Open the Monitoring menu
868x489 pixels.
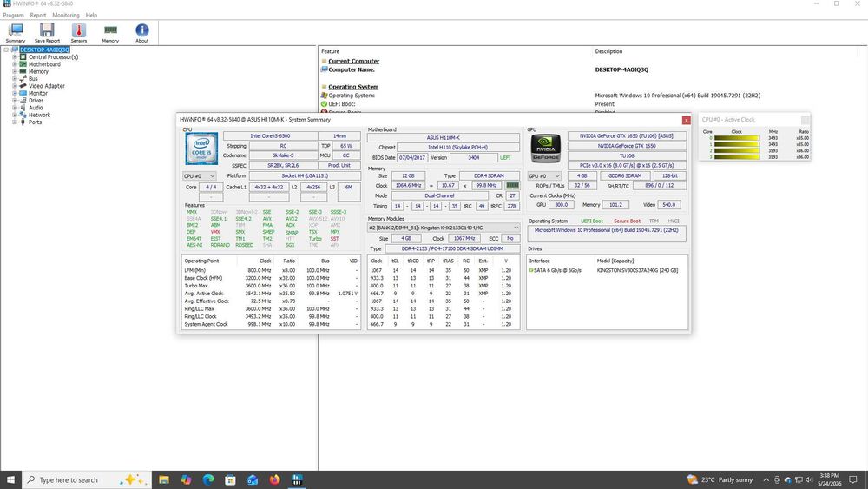[x=66, y=15]
